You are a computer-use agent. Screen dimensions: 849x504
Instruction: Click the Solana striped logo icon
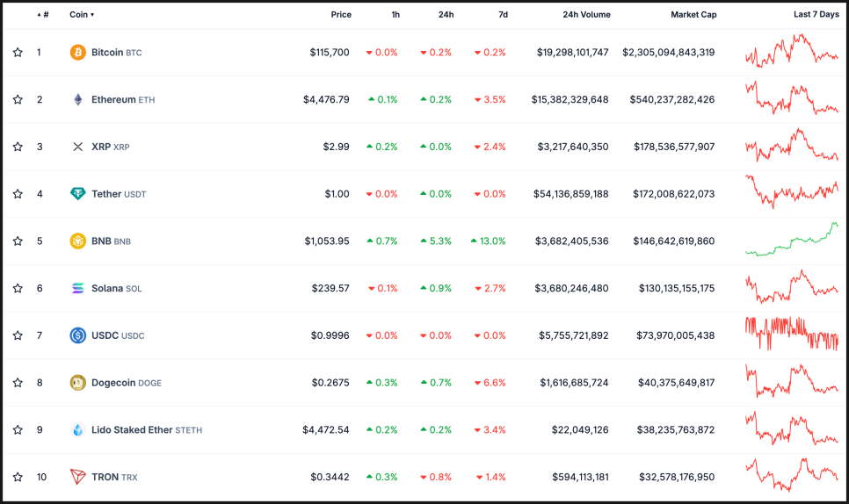[78, 288]
